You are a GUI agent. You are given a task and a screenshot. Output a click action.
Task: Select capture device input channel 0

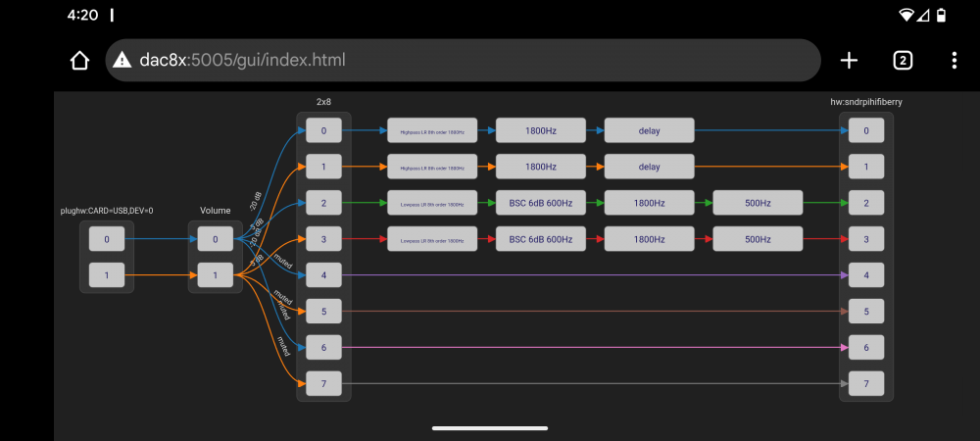107,238
